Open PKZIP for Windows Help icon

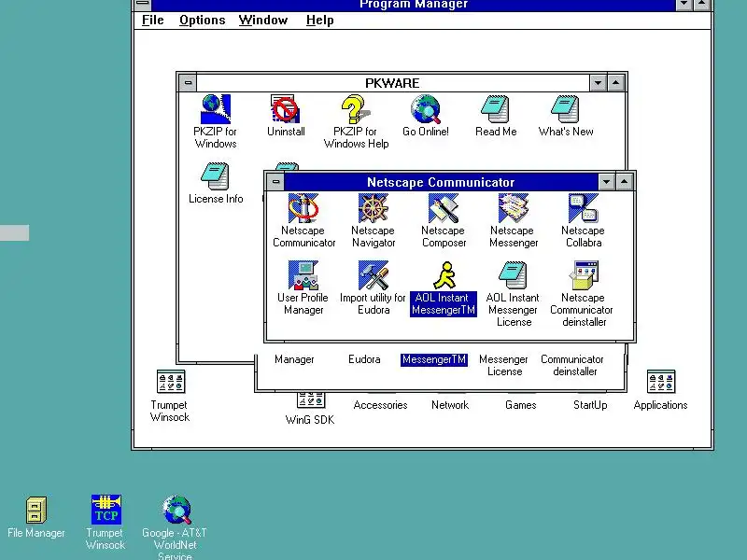coord(355,109)
